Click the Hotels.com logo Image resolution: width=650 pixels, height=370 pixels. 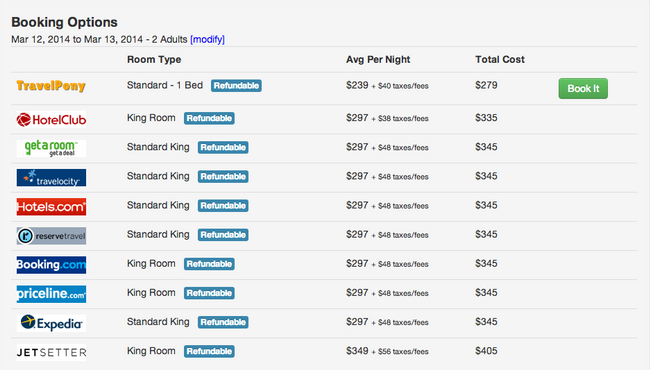pyautogui.click(x=51, y=207)
